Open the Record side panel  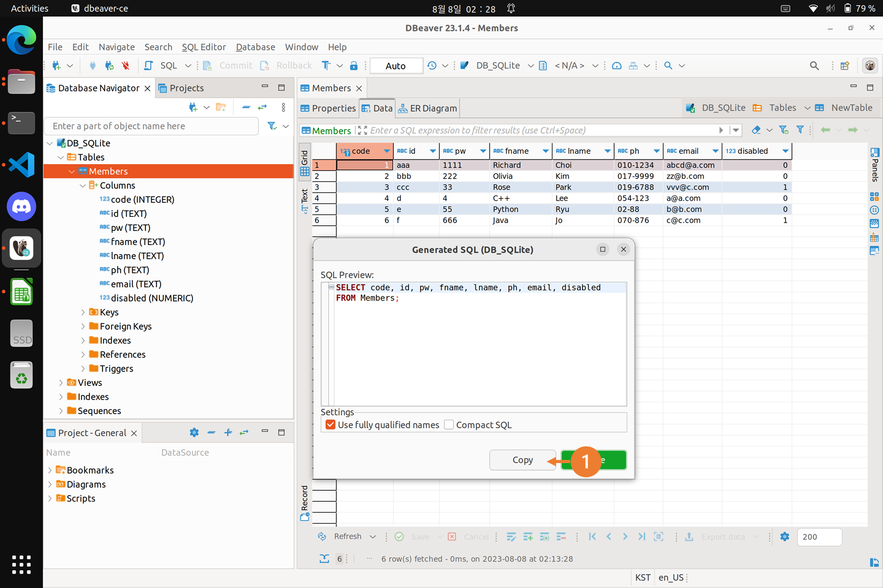point(304,503)
